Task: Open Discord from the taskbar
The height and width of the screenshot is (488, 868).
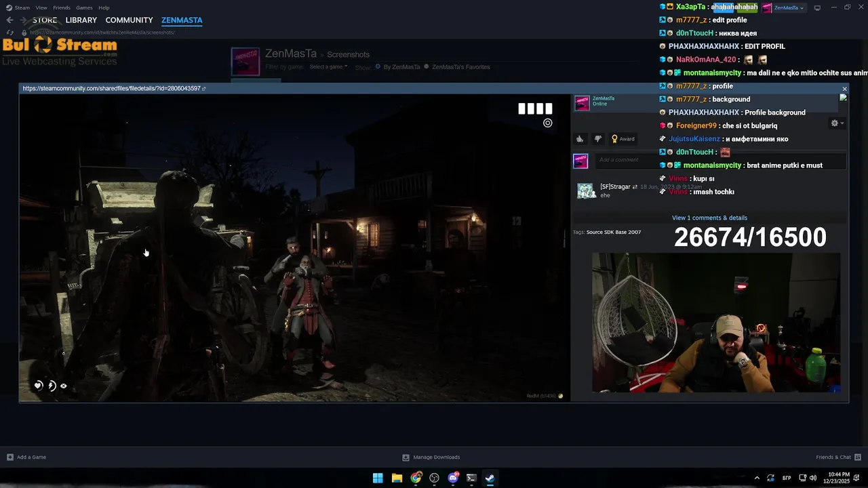Action: pos(453,478)
